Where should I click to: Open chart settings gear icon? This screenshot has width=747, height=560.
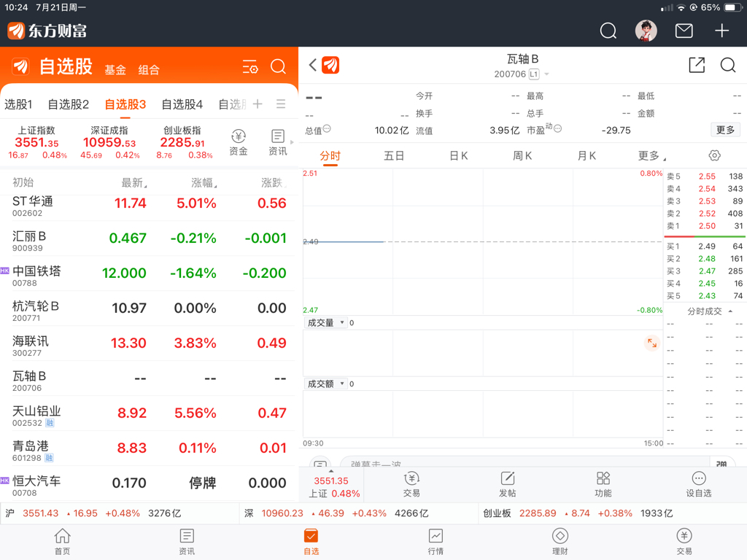tap(714, 155)
